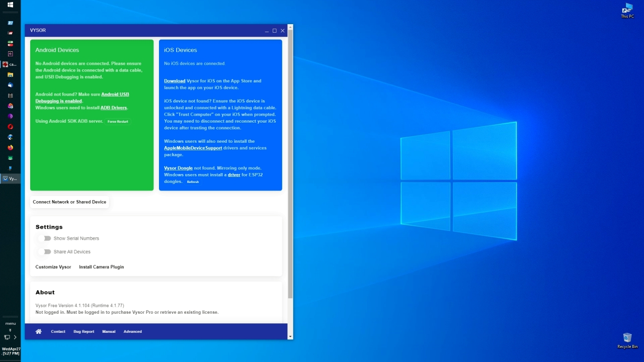The width and height of the screenshot is (644, 362).
Task: Launch Firefox from the taskbar
Action: pyautogui.click(x=10, y=147)
